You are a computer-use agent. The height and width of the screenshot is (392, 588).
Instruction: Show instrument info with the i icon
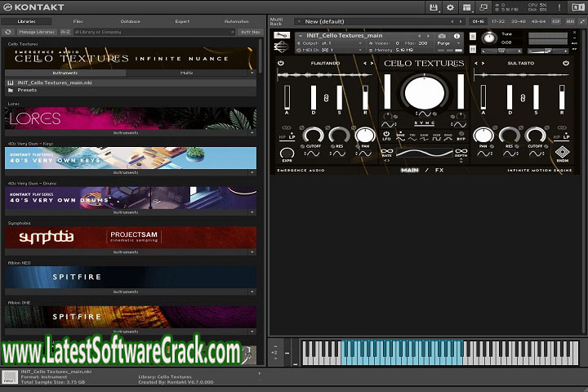click(x=457, y=36)
